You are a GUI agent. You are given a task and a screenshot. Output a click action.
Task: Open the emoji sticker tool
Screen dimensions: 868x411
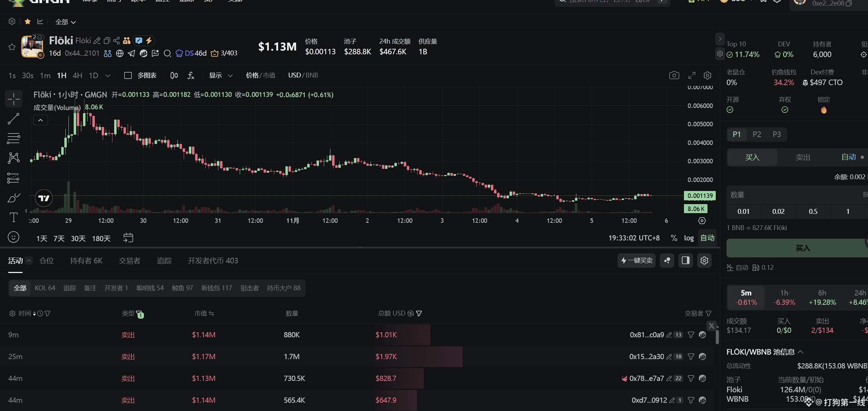pyautogui.click(x=13, y=237)
